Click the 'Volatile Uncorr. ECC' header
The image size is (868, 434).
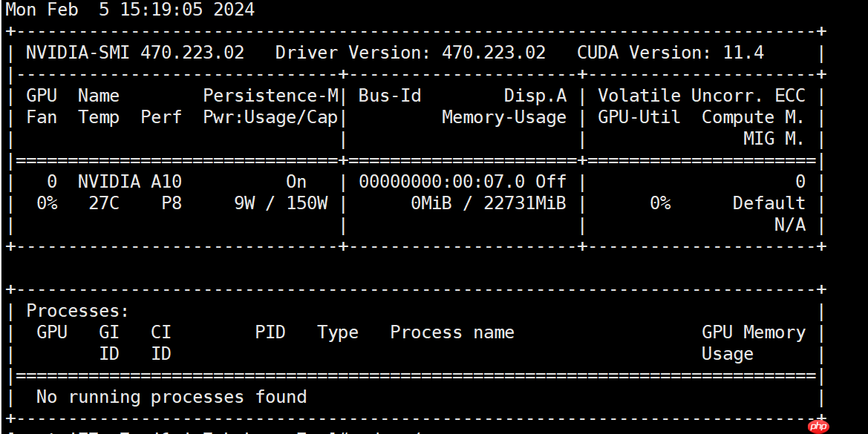click(702, 96)
